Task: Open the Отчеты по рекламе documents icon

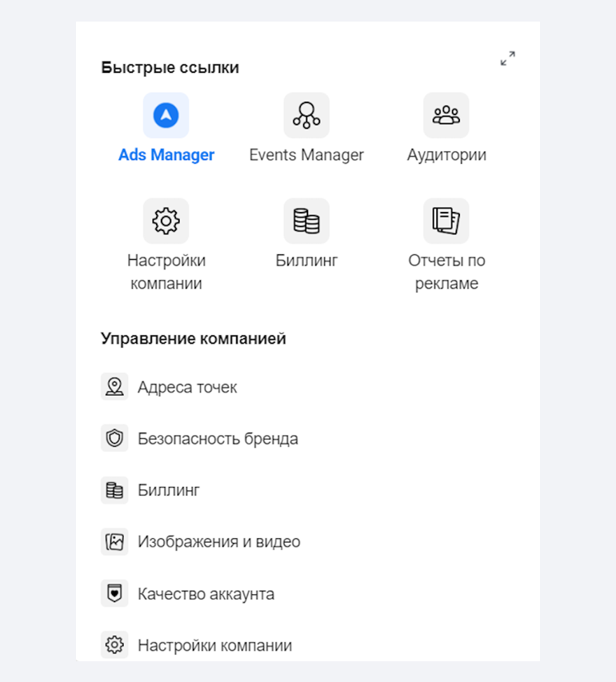Action: click(446, 221)
